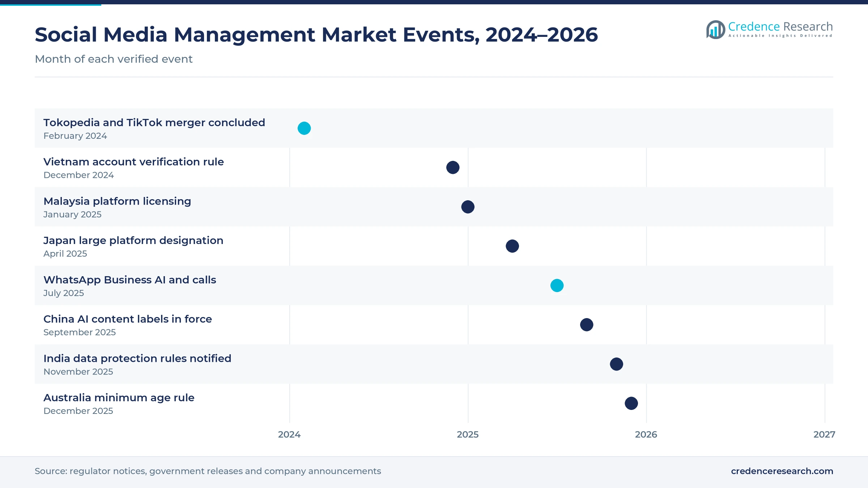
Task: Select the Japan large platform designation dot
Action: (x=512, y=246)
